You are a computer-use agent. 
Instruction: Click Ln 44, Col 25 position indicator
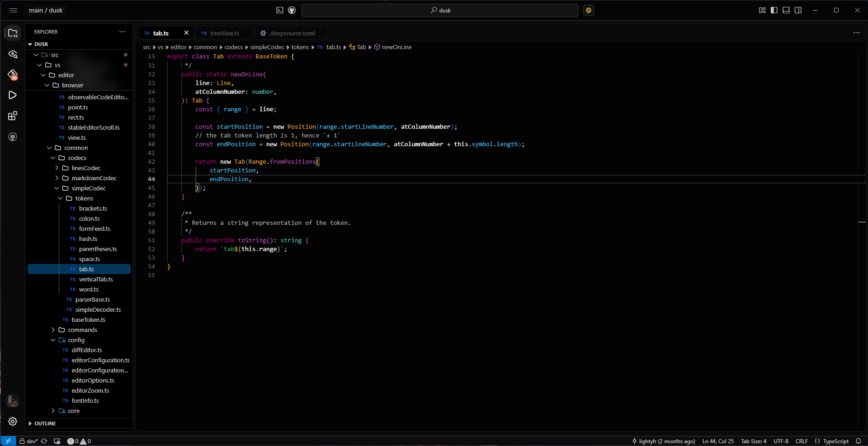point(718,441)
